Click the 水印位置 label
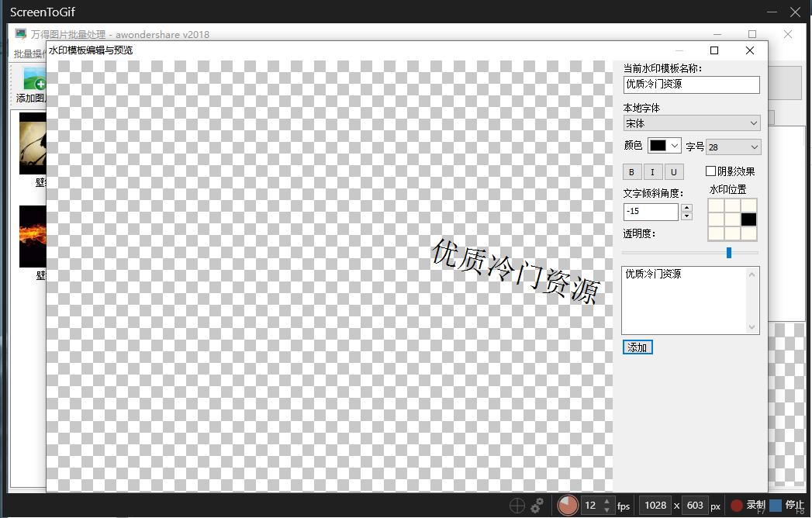Viewport: 812px width, 518px height. pos(727,189)
